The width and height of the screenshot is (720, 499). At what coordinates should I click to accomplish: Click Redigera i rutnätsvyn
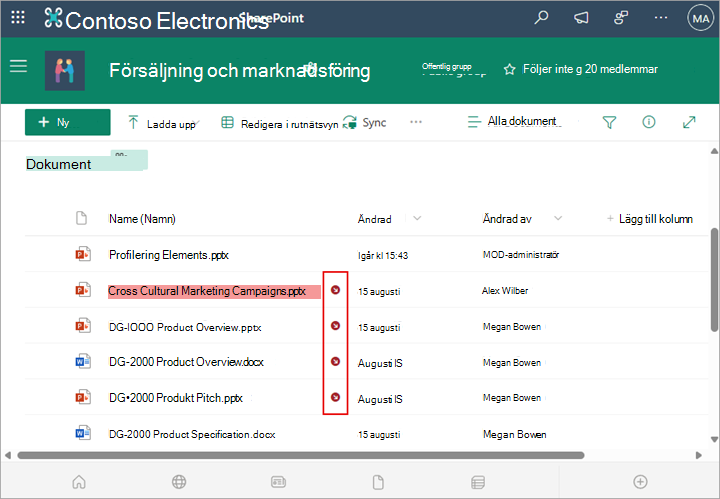click(280, 123)
